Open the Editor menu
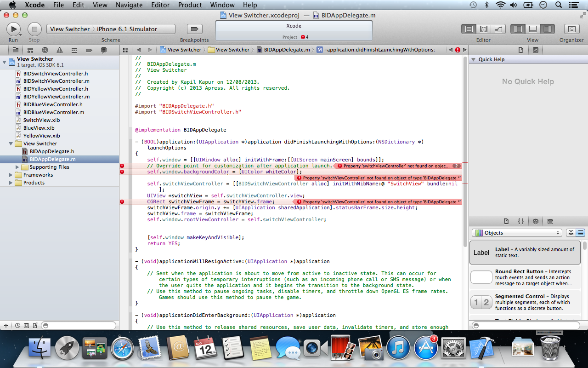588x368 pixels. click(x=160, y=5)
